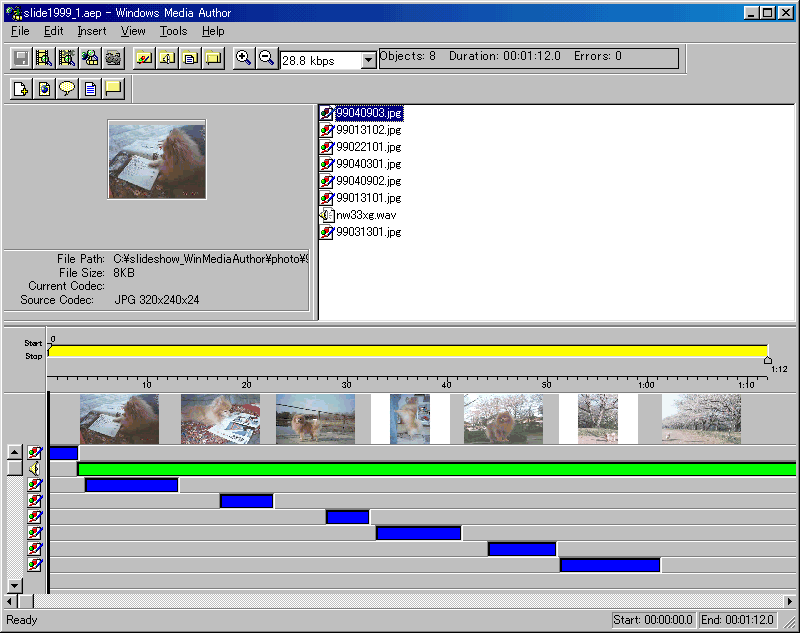Open the Tools menu
Screen dimensions: 800x633
pos(173,31)
